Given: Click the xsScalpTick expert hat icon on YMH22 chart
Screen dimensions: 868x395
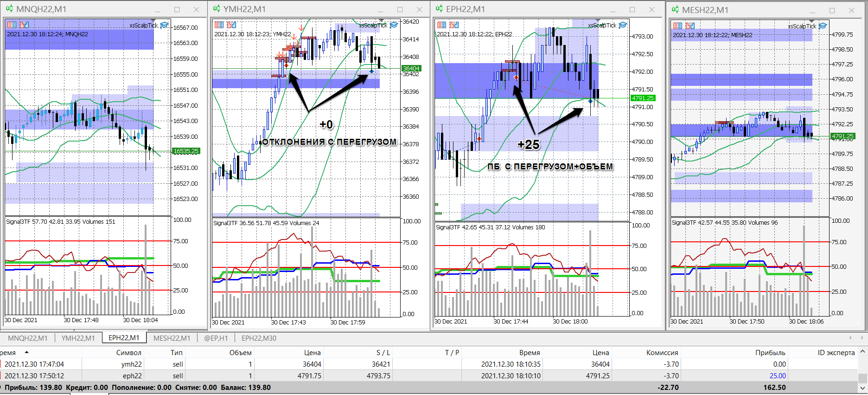Looking at the screenshot, I should (x=394, y=25).
